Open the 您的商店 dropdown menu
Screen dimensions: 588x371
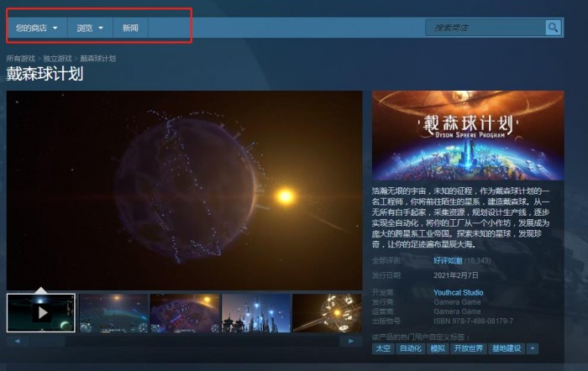point(37,28)
